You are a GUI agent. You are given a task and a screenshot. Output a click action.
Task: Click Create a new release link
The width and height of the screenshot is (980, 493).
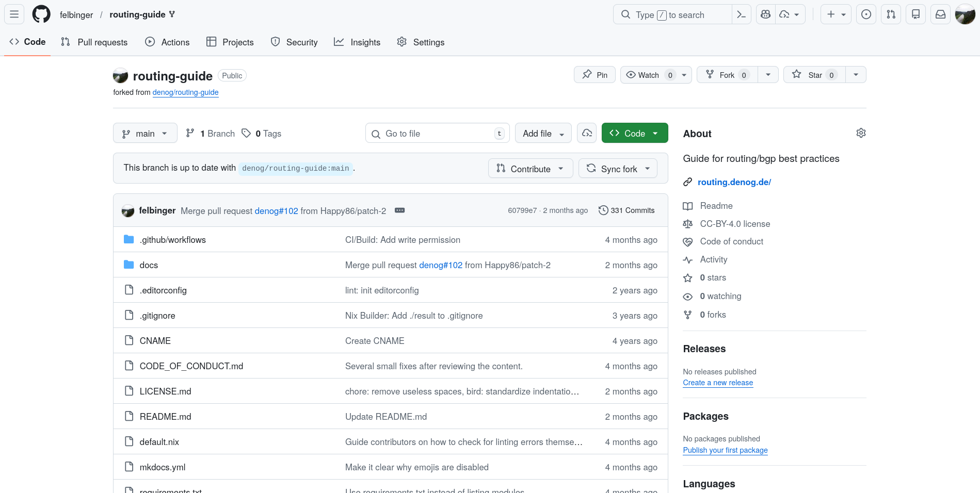[717, 383]
